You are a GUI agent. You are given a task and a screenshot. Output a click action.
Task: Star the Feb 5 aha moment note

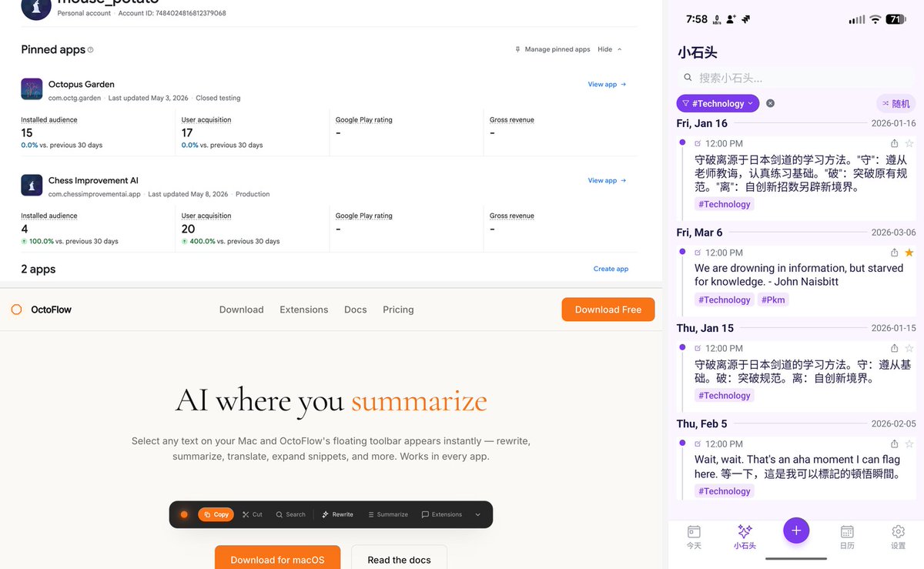[x=909, y=444]
